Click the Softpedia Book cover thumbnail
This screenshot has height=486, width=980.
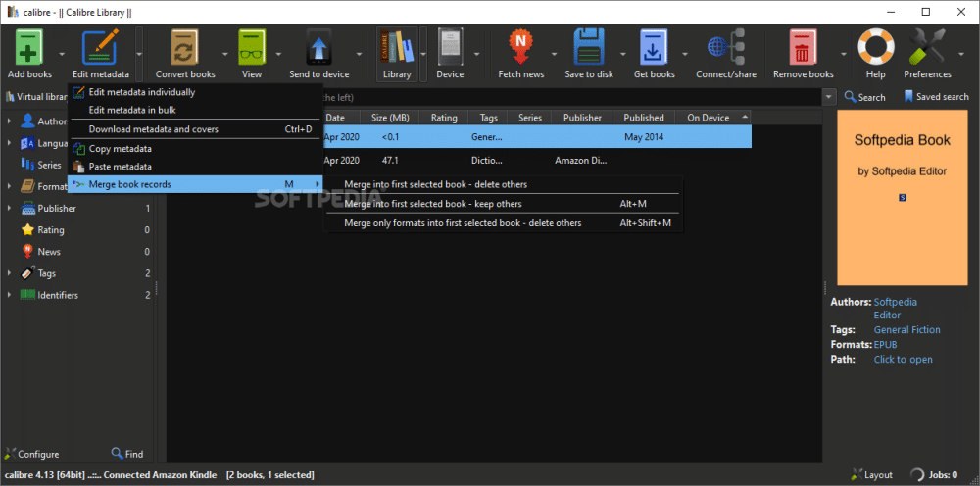pyautogui.click(x=903, y=198)
